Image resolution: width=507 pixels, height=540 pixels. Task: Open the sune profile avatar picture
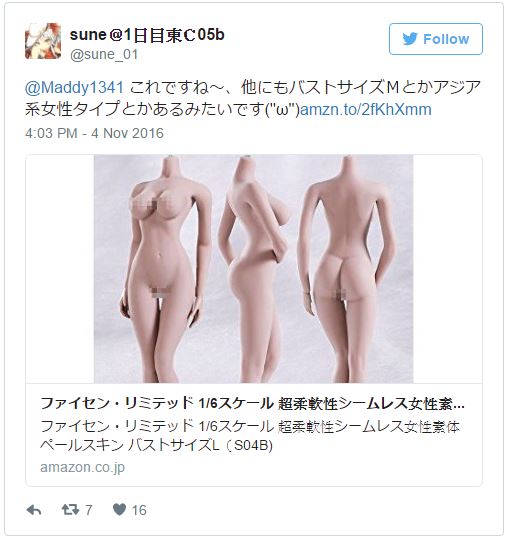pos(43,41)
